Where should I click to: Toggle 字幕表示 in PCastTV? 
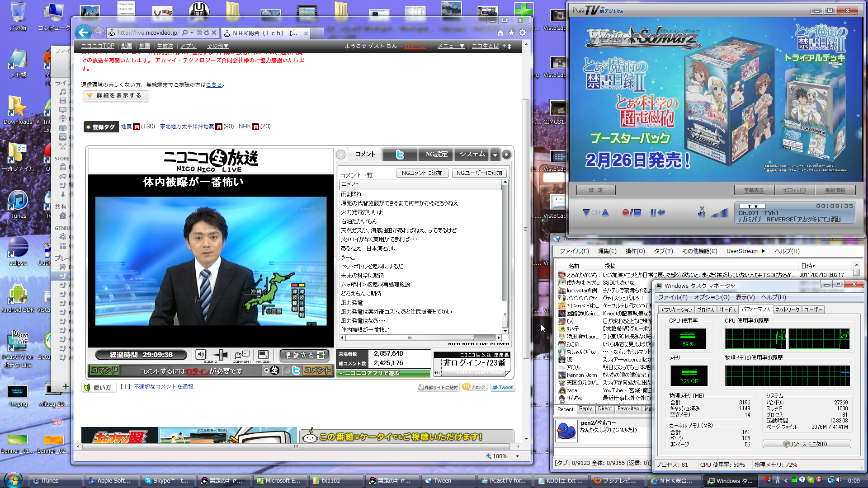click(x=754, y=190)
